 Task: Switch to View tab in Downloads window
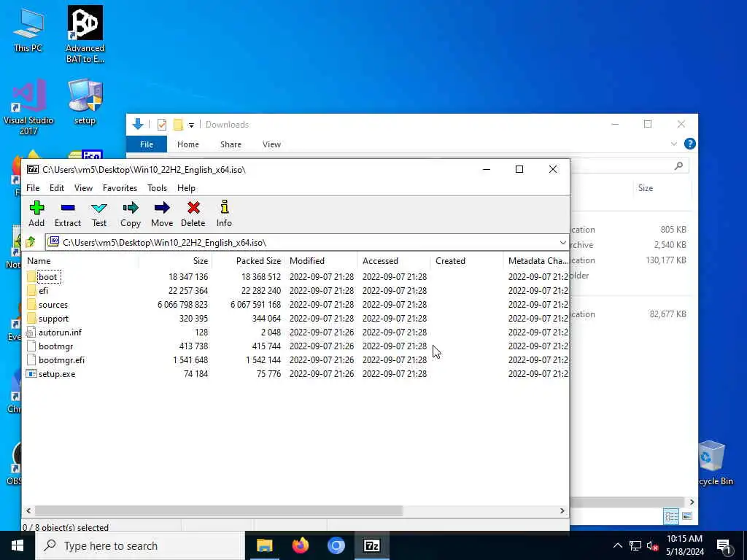[271, 144]
